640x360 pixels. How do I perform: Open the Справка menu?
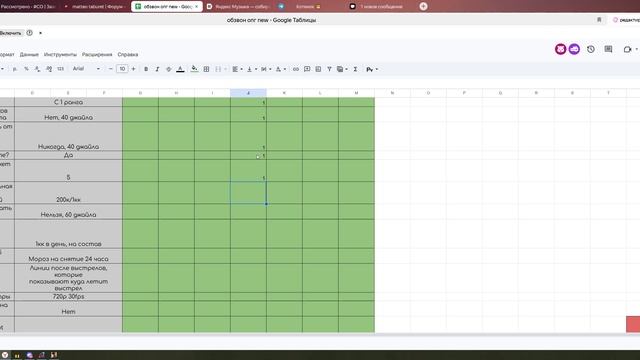tap(128, 54)
